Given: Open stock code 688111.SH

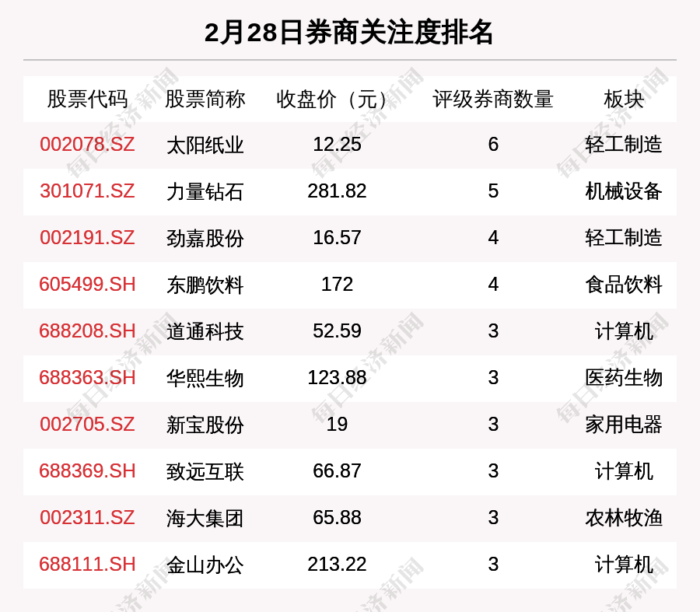Looking at the screenshot, I should 87,565.
